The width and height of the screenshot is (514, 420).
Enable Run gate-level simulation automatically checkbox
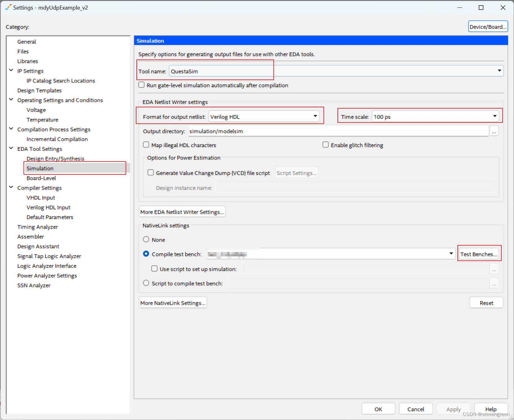(x=142, y=85)
